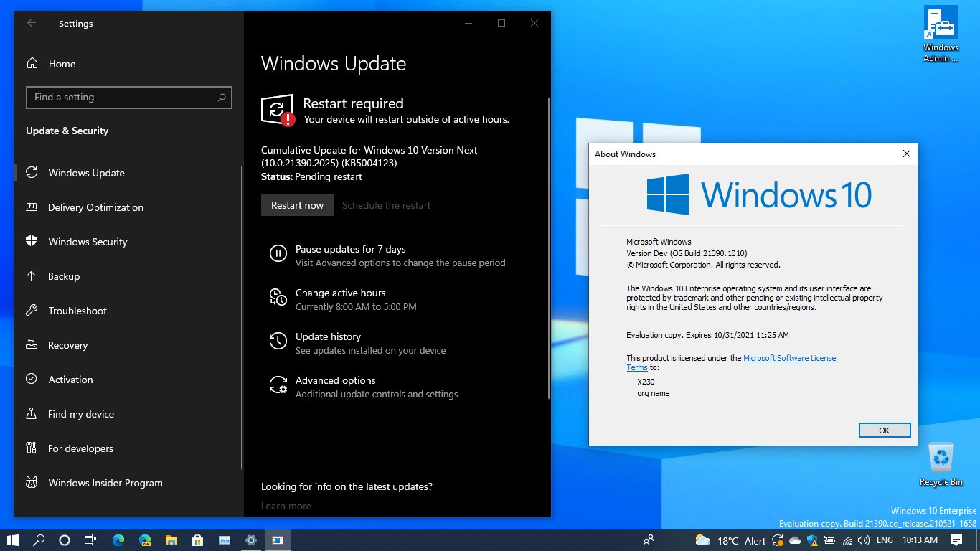Switch to About Windows (winver) taskbar button
The width and height of the screenshot is (980, 551).
point(277,540)
